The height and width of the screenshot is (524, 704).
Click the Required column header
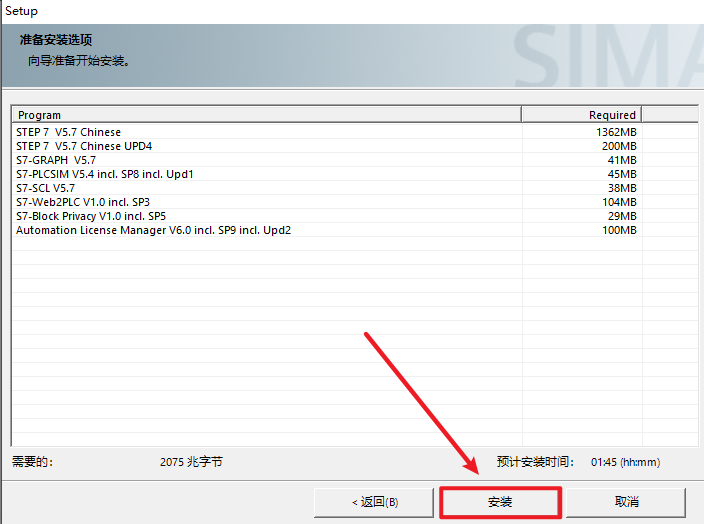pos(582,115)
